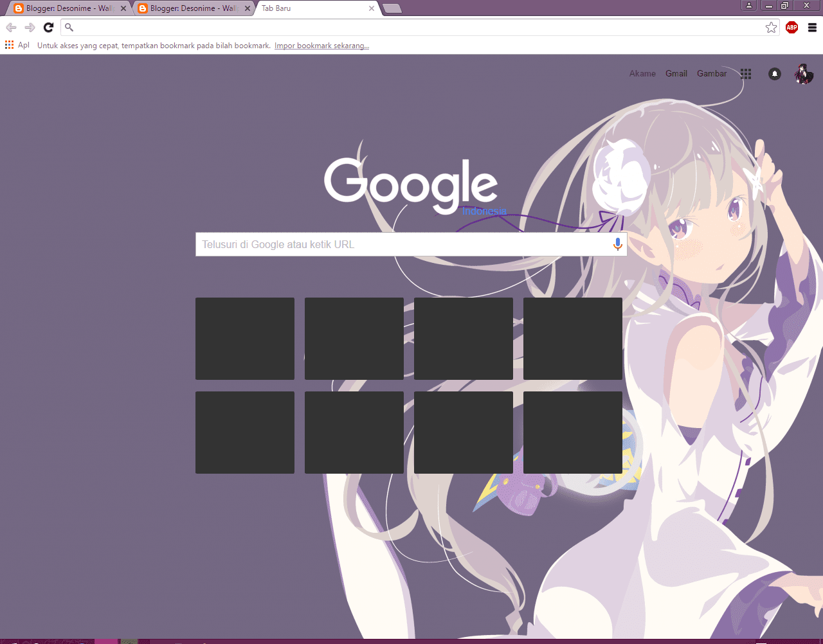823x644 pixels.
Task: Click the Akame profile link
Action: [642, 73]
